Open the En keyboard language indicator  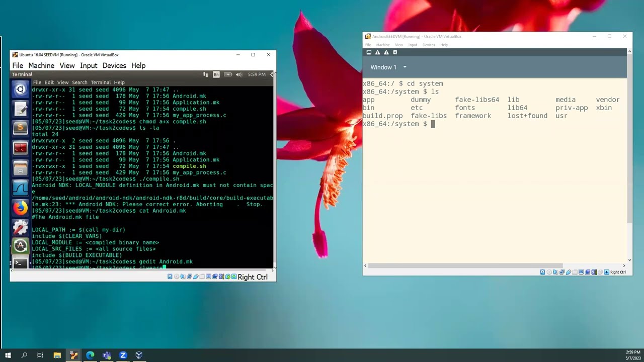tap(216, 74)
